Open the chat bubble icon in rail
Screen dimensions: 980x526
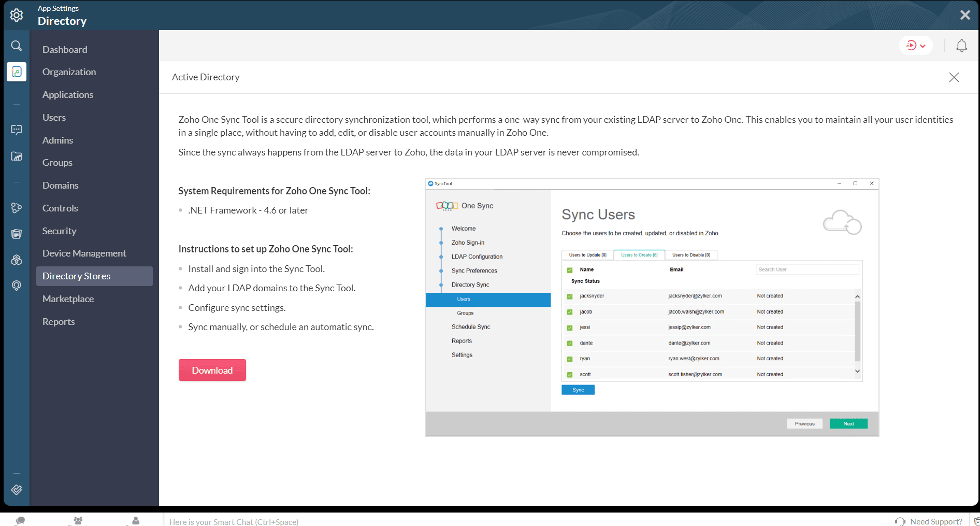(x=17, y=130)
